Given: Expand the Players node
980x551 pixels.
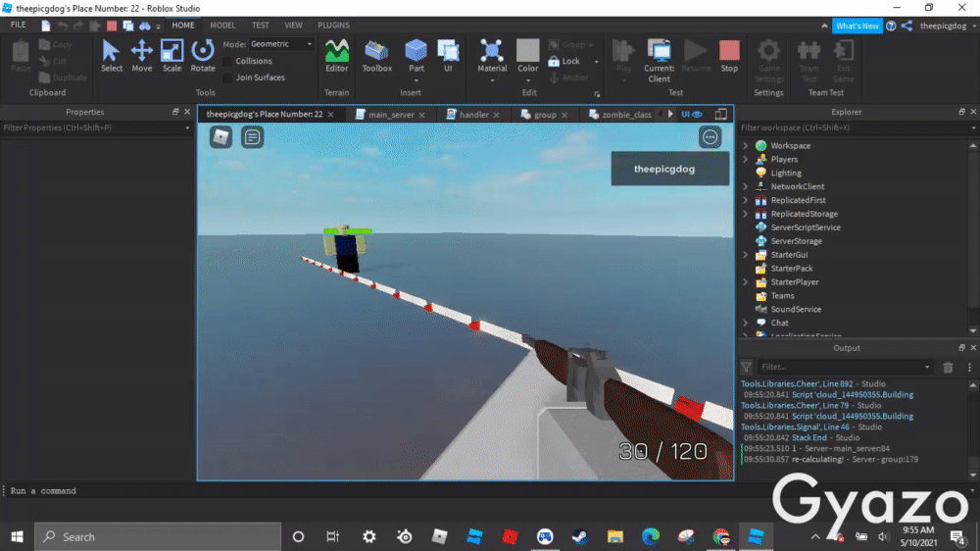Looking at the screenshot, I should point(745,159).
